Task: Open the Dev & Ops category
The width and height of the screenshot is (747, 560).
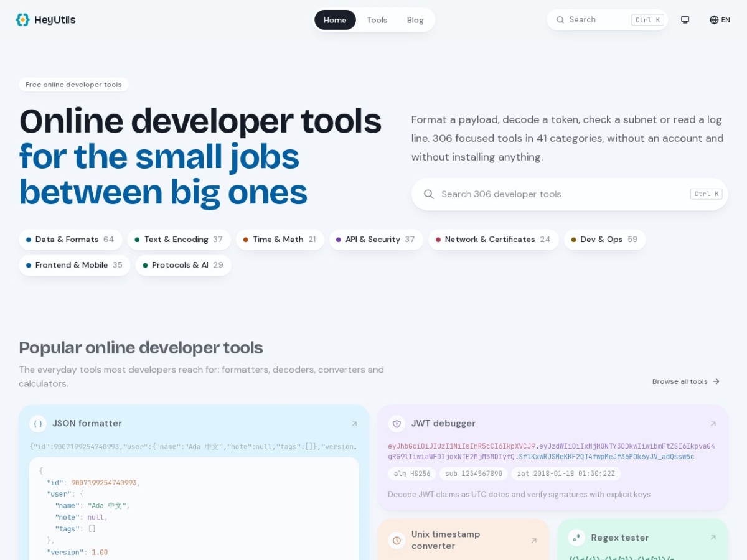Action: [604, 240]
